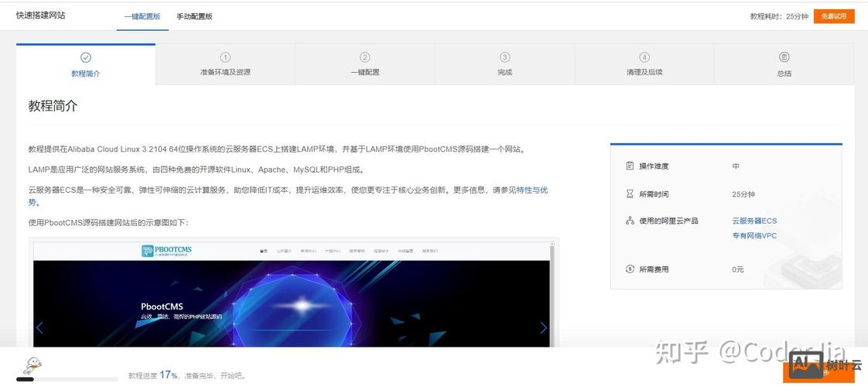The width and height of the screenshot is (868, 387).
Task: Click the difficulty value 中
Action: click(736, 166)
